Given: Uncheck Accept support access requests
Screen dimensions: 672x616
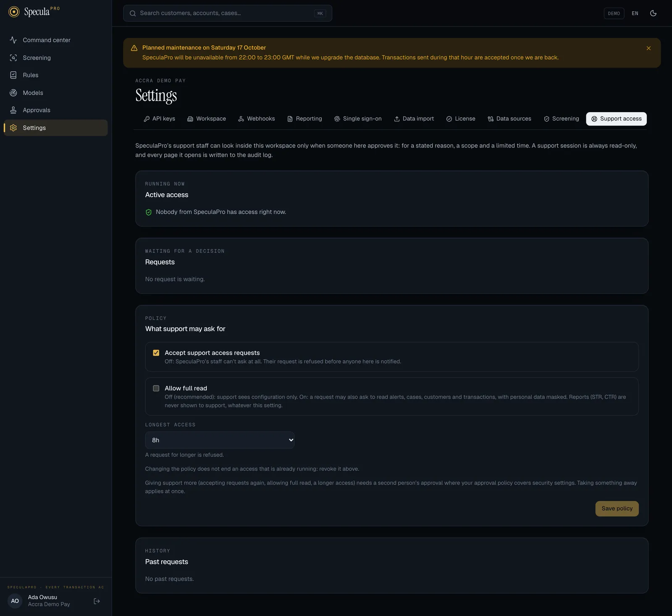Looking at the screenshot, I should coord(156,353).
